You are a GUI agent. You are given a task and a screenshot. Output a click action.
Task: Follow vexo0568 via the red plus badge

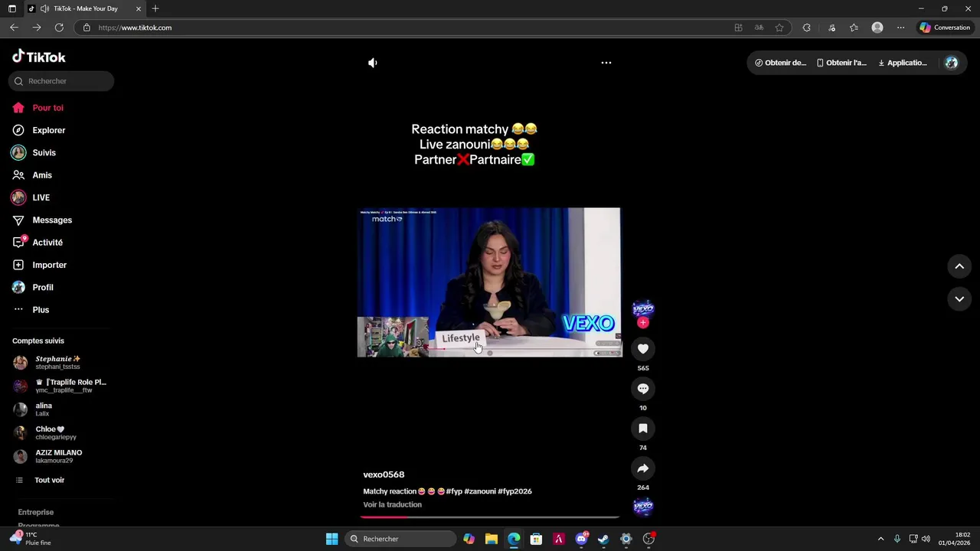pos(643,323)
